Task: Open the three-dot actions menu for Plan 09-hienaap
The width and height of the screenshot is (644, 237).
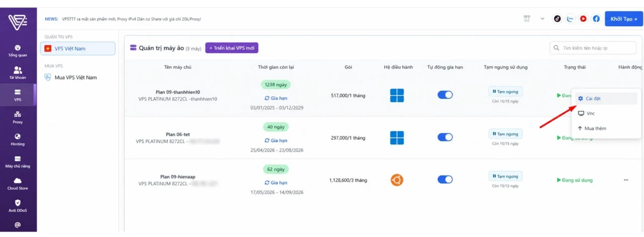Action: (626, 180)
